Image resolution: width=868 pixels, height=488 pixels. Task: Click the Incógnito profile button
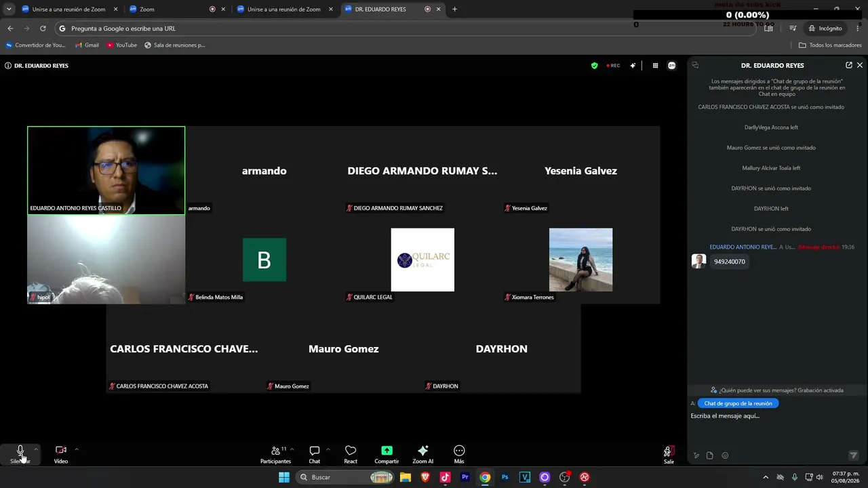(x=825, y=28)
